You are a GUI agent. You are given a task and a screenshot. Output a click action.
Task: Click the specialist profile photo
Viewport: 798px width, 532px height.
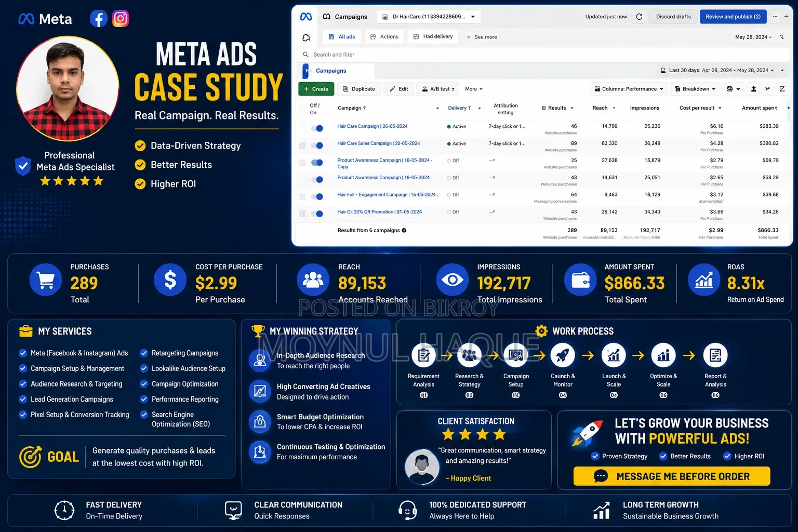68,88
